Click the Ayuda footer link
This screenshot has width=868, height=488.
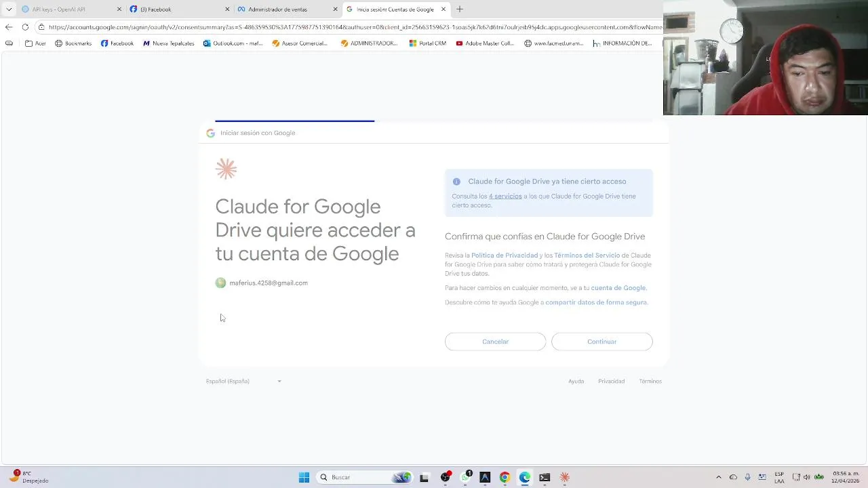tap(576, 382)
